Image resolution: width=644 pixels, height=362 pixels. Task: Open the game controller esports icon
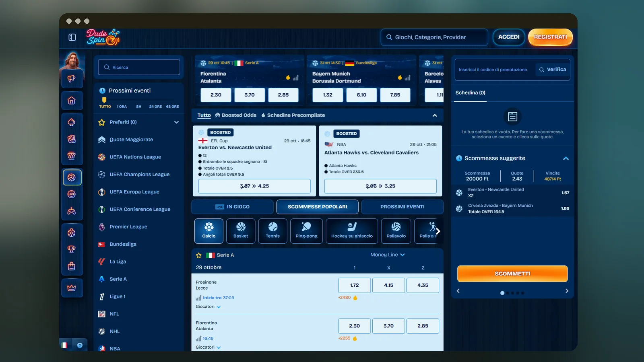(72, 211)
